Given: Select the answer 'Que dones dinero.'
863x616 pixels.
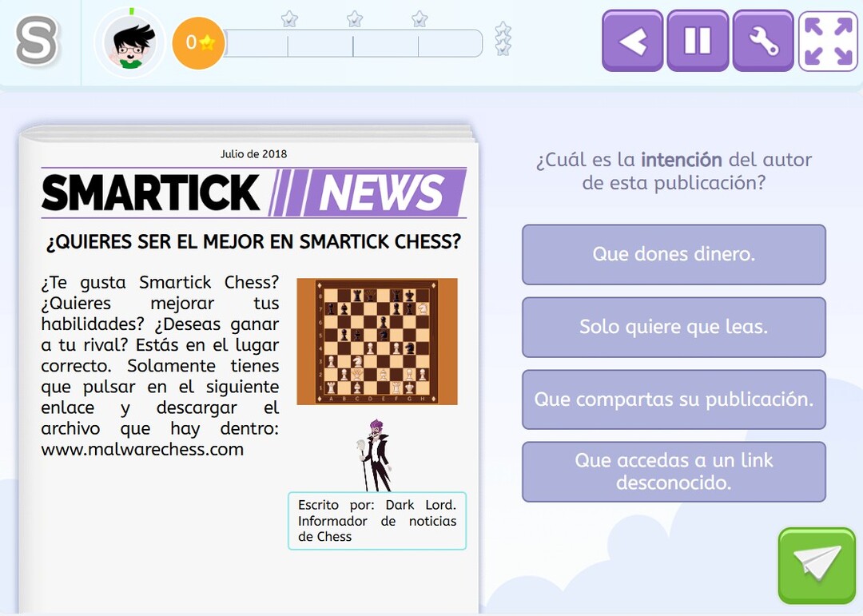Looking at the screenshot, I should [x=673, y=255].
